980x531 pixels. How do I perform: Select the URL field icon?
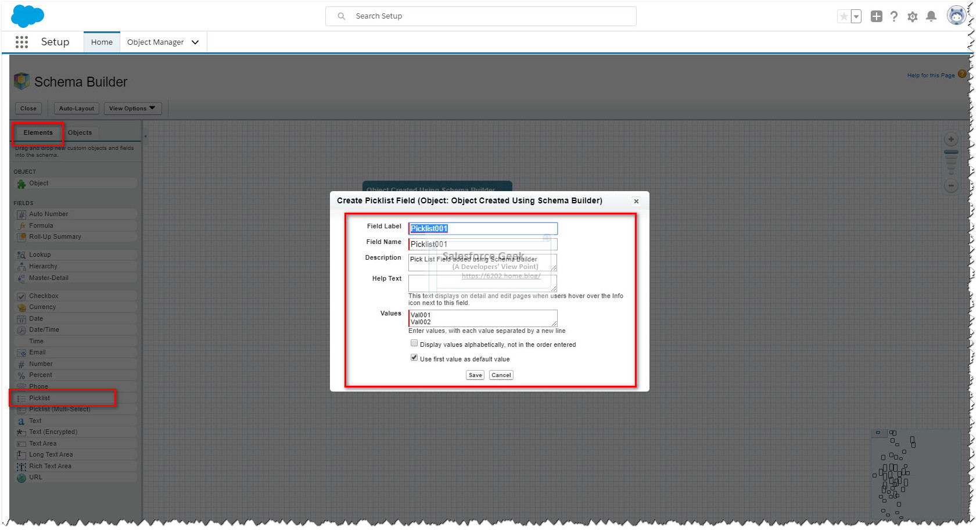pos(21,478)
